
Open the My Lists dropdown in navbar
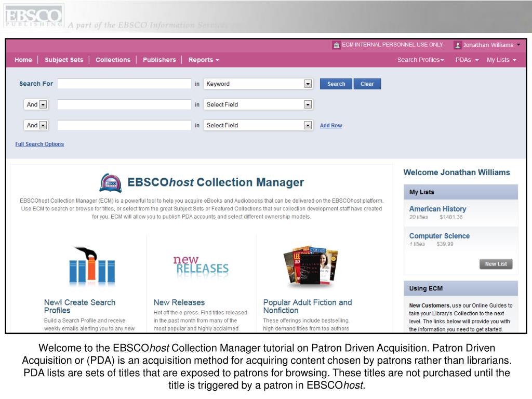point(501,60)
